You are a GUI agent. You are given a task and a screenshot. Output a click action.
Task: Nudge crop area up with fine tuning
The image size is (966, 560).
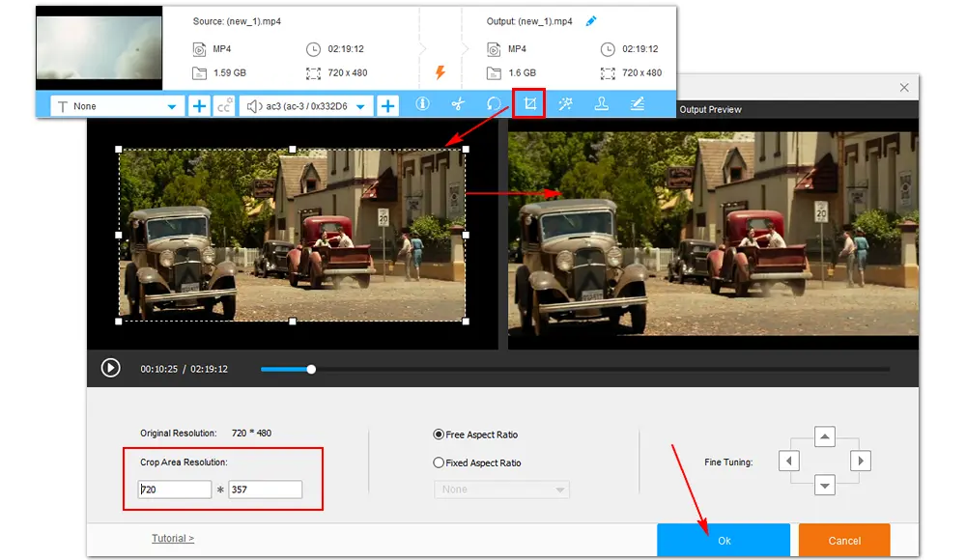coord(824,436)
